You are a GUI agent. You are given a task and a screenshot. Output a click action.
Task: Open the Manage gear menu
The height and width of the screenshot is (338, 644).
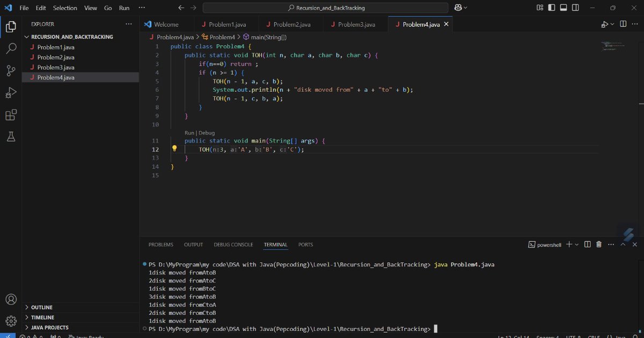coord(11,321)
